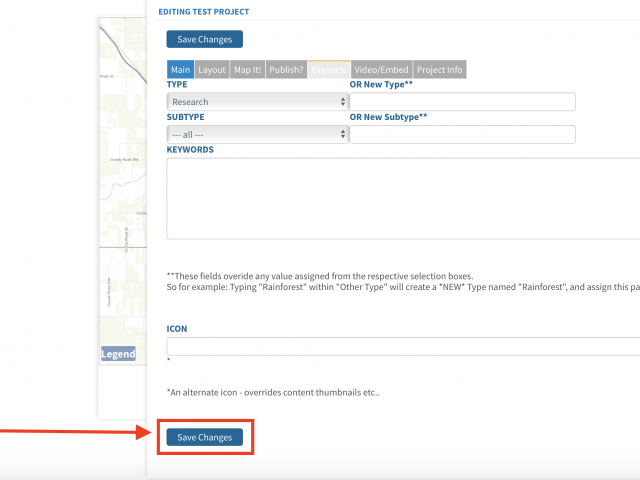
Task: Switch to the Main tab
Action: [180, 70]
